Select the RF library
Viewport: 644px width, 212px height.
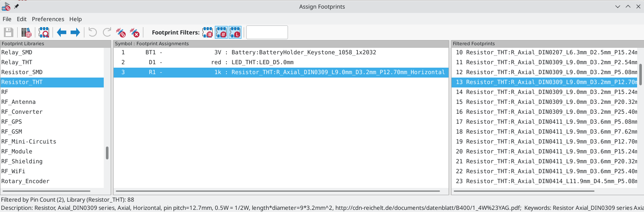(52, 92)
